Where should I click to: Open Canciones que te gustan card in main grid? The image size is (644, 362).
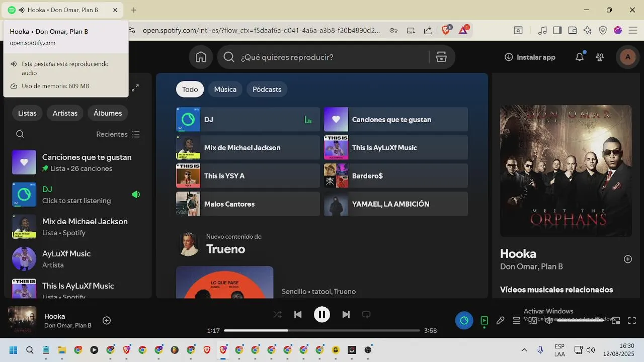coord(396,119)
